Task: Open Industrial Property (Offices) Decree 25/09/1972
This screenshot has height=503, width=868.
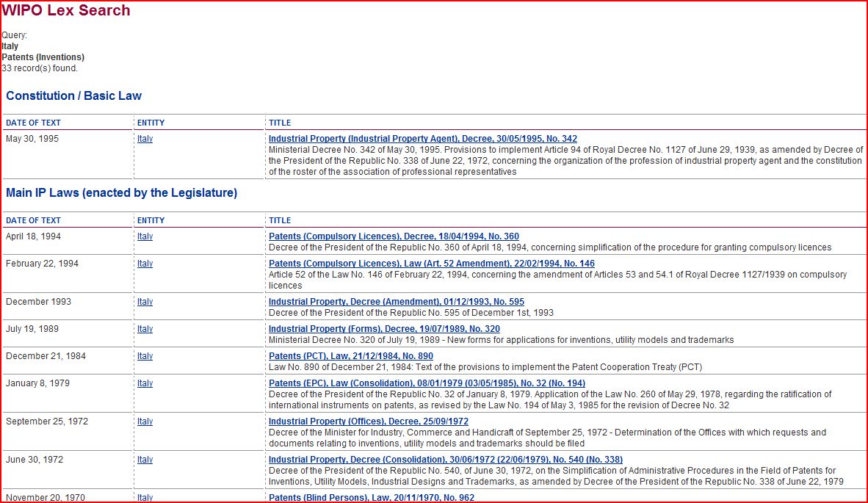Action: pos(369,421)
